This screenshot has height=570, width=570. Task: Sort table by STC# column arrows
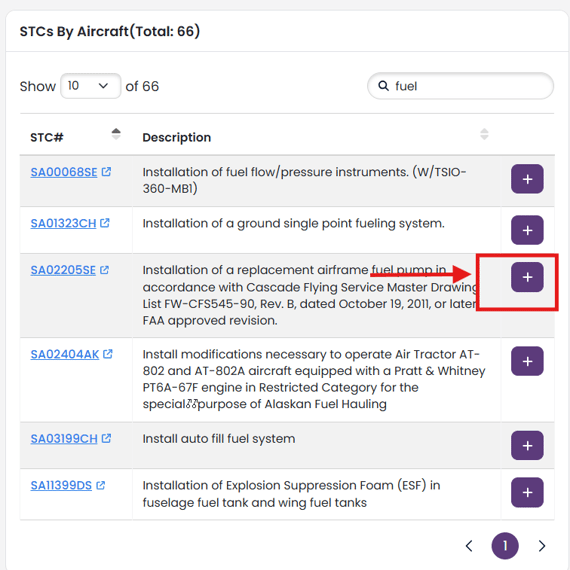116,135
